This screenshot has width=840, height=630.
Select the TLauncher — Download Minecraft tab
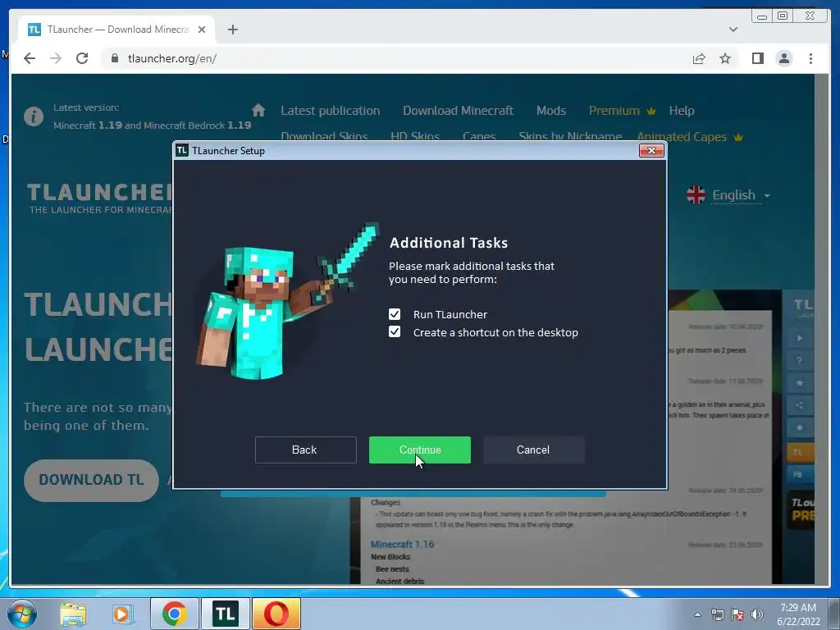[x=116, y=30]
